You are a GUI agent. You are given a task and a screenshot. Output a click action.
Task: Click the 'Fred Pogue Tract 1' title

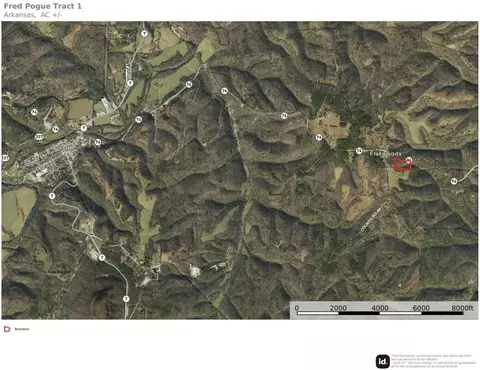point(43,6)
